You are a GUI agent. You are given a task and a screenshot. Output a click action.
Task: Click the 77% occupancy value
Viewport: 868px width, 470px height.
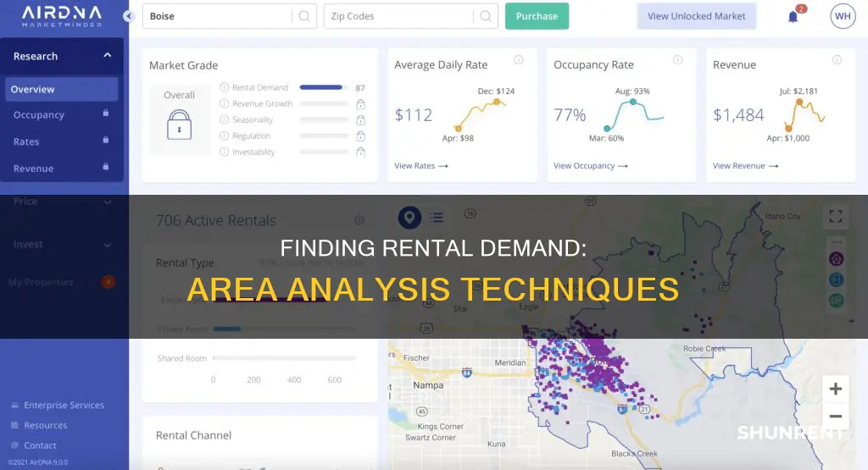(570, 115)
